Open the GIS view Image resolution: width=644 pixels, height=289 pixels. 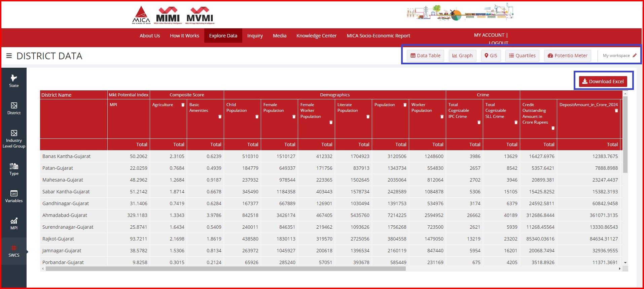coord(491,56)
